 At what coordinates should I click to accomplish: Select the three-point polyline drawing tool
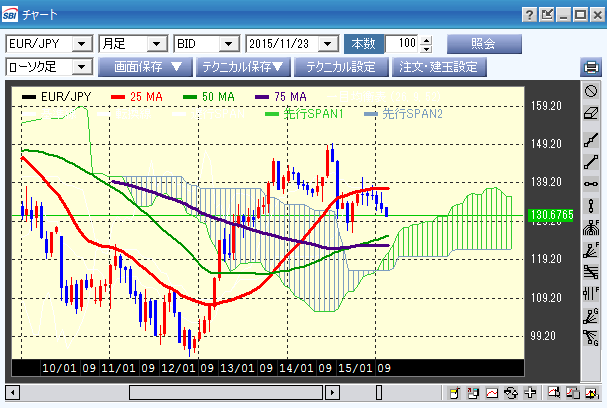coord(591,140)
